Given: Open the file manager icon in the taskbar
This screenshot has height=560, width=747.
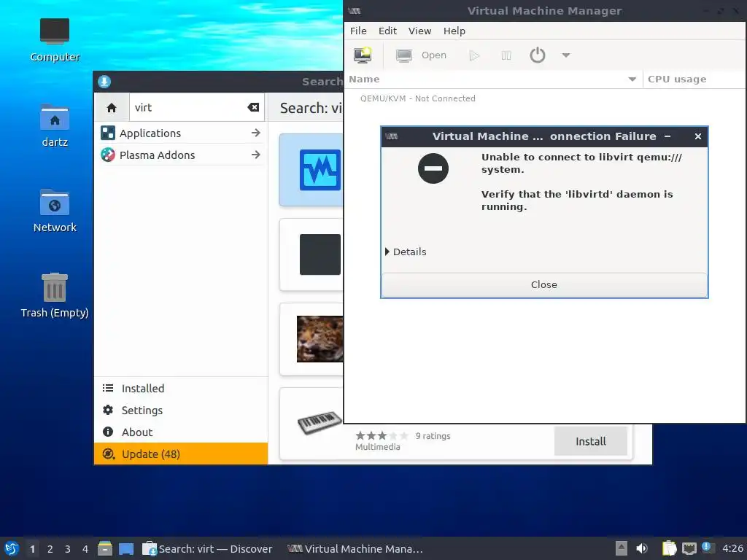Looking at the screenshot, I should coord(105,548).
